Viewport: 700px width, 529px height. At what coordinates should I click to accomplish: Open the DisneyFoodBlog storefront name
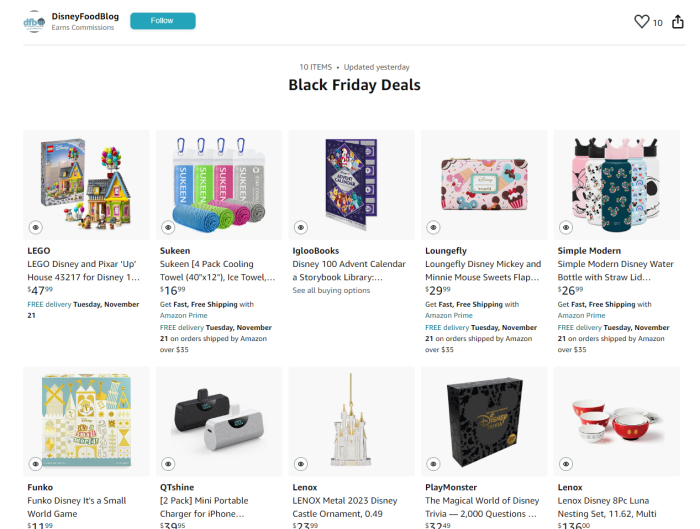click(x=85, y=16)
